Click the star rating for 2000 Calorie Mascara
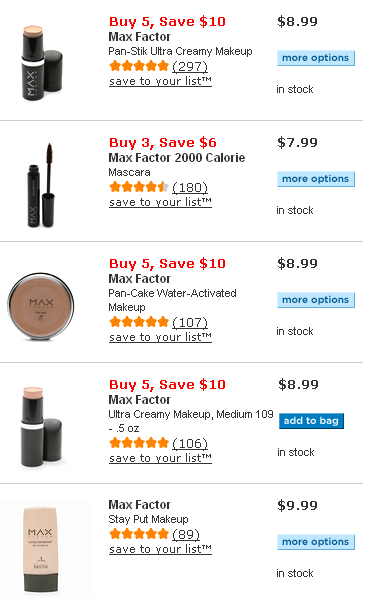The height and width of the screenshot is (603, 370). click(139, 187)
